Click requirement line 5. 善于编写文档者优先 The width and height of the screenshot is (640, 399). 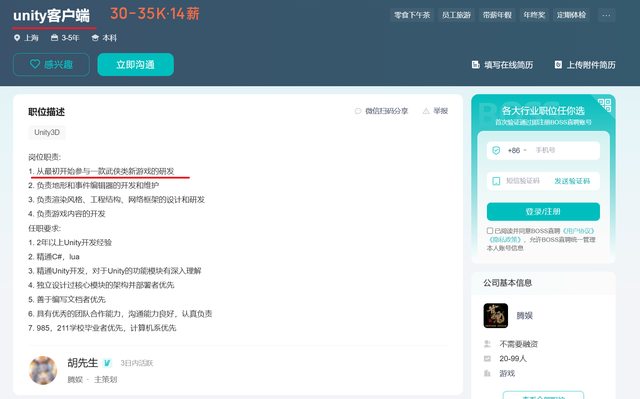click(67, 299)
